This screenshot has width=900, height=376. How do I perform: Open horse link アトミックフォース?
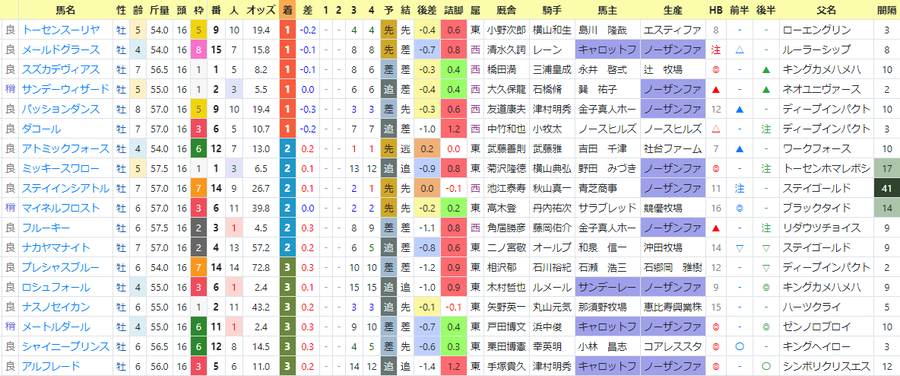pos(65,149)
